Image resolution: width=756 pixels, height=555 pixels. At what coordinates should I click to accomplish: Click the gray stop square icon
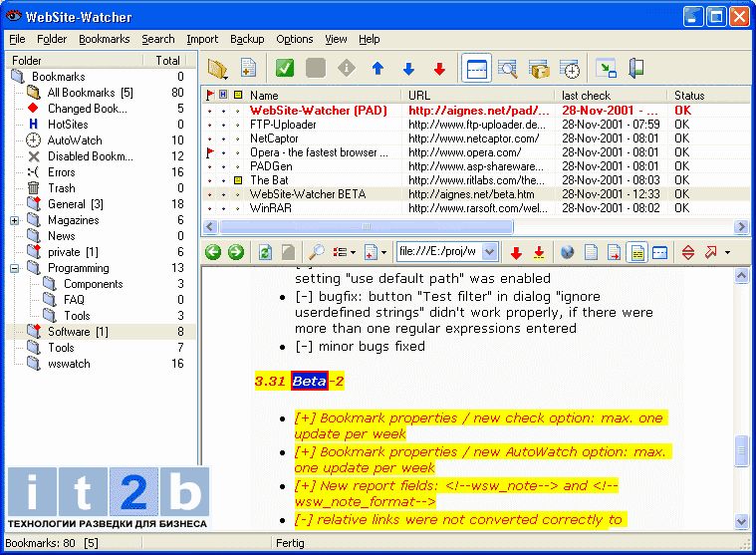(x=316, y=68)
